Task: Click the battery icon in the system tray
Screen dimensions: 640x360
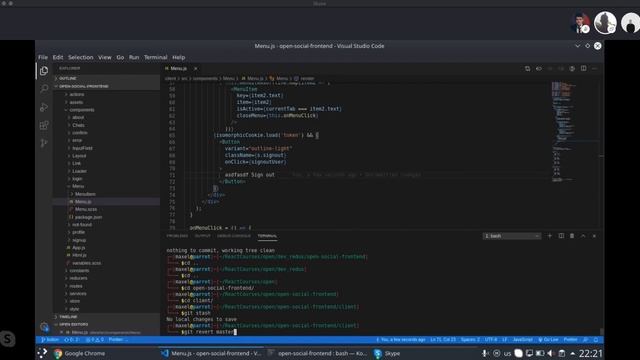Action: click(540, 353)
